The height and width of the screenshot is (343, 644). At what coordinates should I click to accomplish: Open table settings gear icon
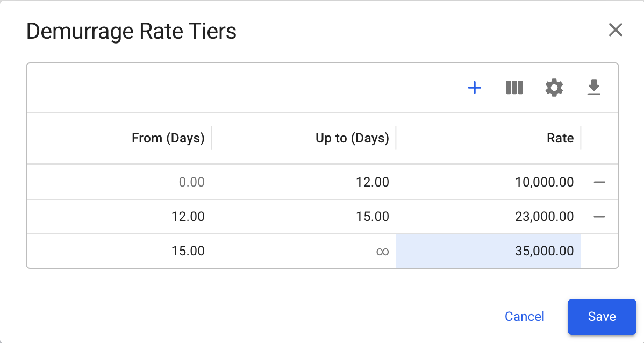tap(554, 88)
